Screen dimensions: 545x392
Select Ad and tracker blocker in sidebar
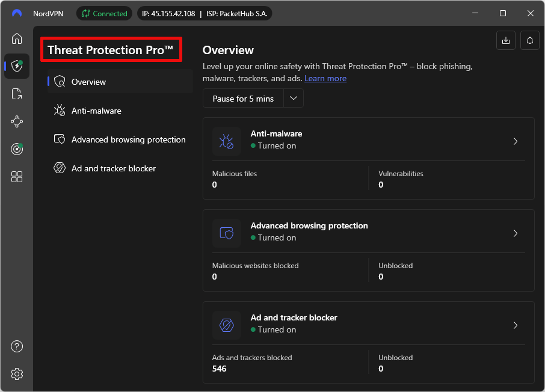point(113,168)
